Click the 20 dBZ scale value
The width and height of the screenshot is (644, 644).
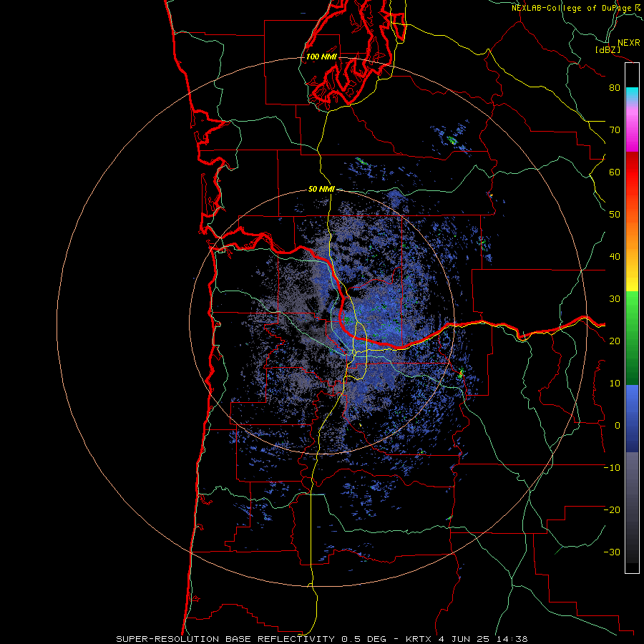(615, 341)
